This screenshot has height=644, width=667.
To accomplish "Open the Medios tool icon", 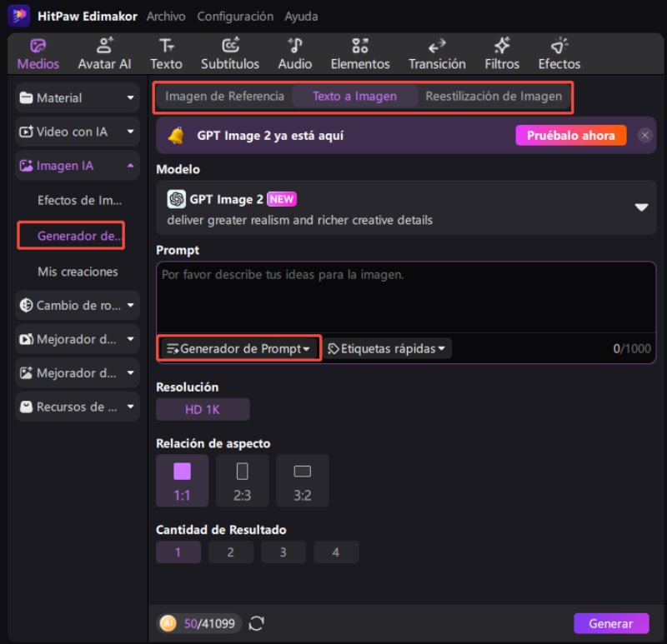I will [x=38, y=46].
